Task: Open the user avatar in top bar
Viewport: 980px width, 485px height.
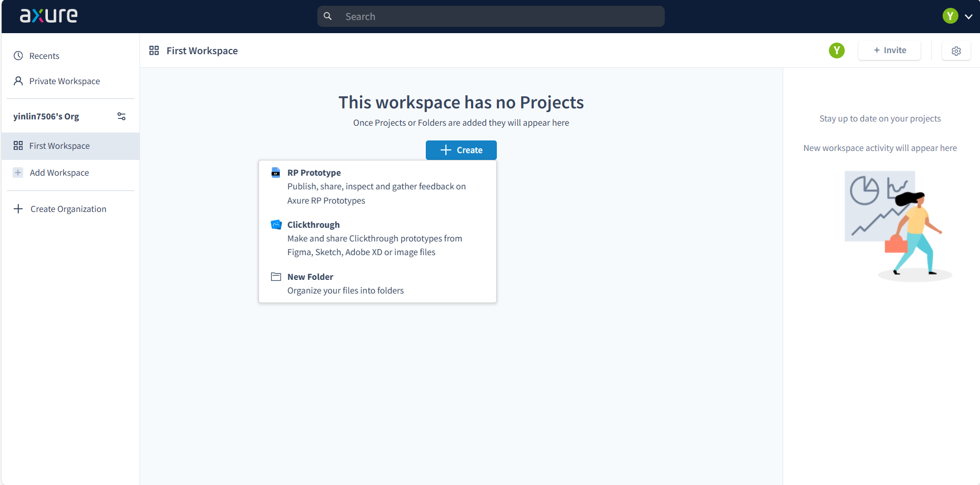Action: pos(950,16)
